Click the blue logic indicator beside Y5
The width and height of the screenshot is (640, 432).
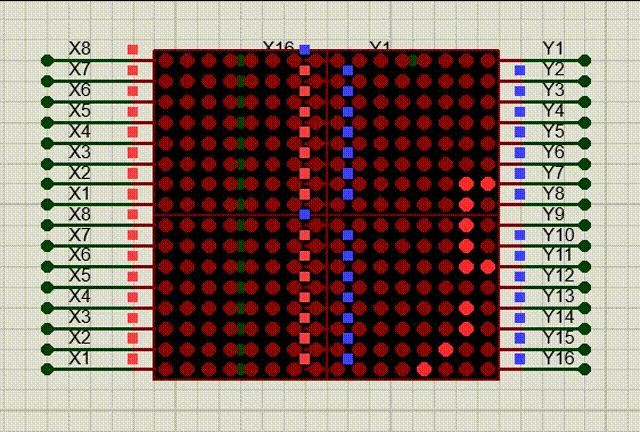coord(520,131)
